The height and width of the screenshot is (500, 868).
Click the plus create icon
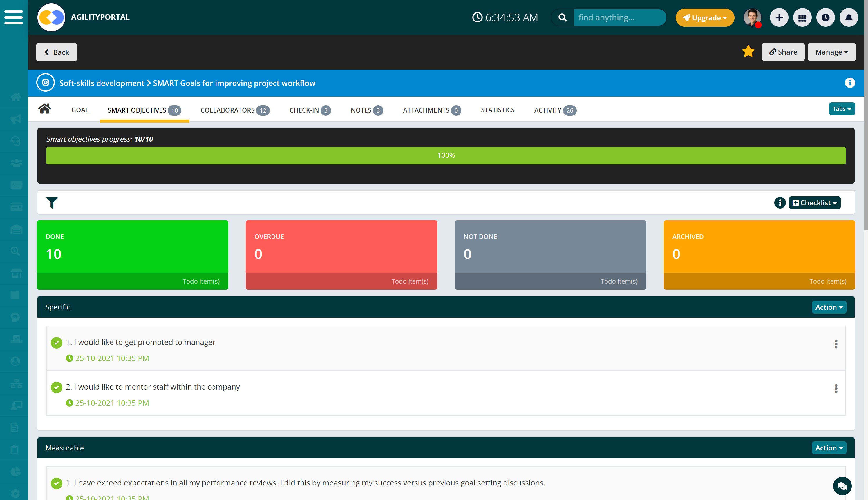click(x=779, y=17)
